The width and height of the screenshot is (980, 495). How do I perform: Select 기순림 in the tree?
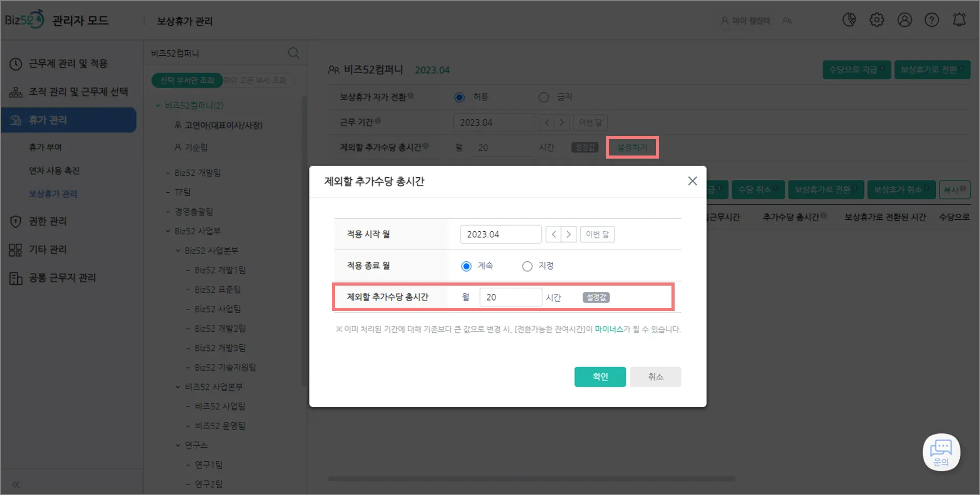coord(196,148)
